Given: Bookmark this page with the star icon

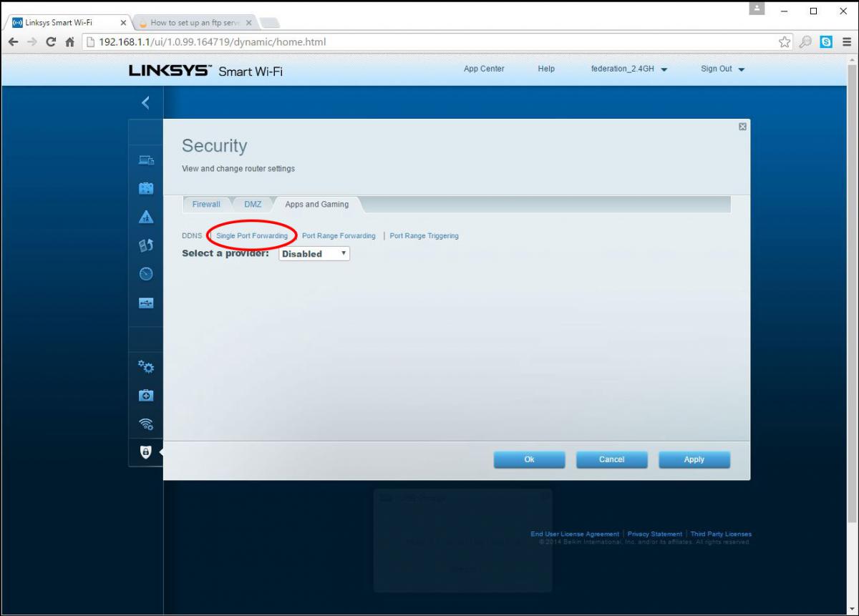Looking at the screenshot, I should click(785, 42).
